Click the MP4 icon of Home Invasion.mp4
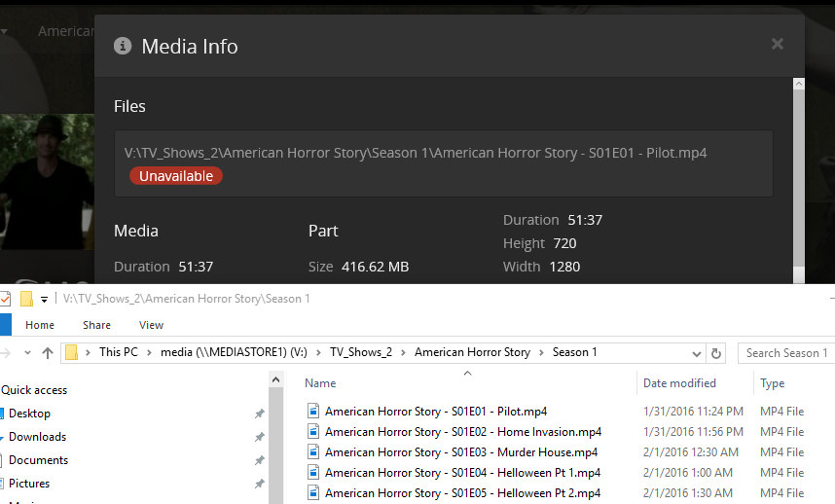The width and height of the screenshot is (835, 504). click(313, 431)
